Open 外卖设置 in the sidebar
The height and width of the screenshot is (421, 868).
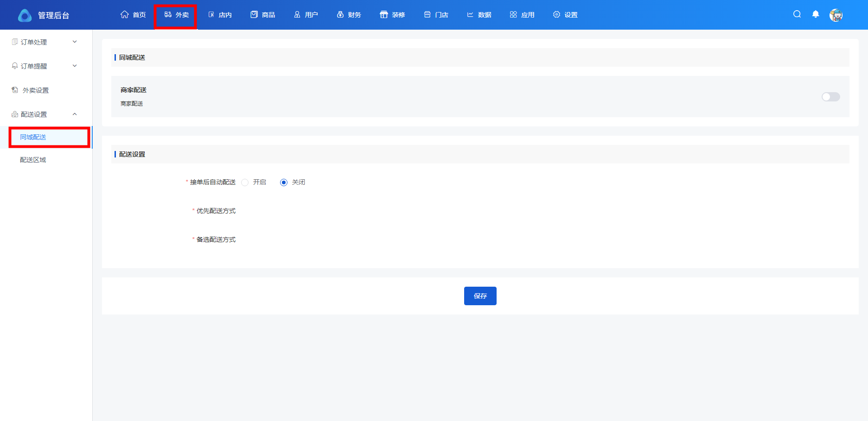[x=36, y=90]
